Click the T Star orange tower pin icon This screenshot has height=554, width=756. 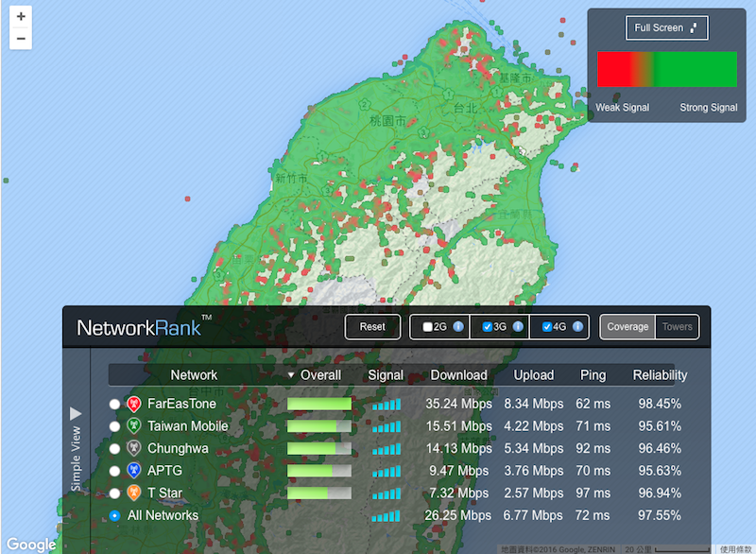click(x=133, y=493)
